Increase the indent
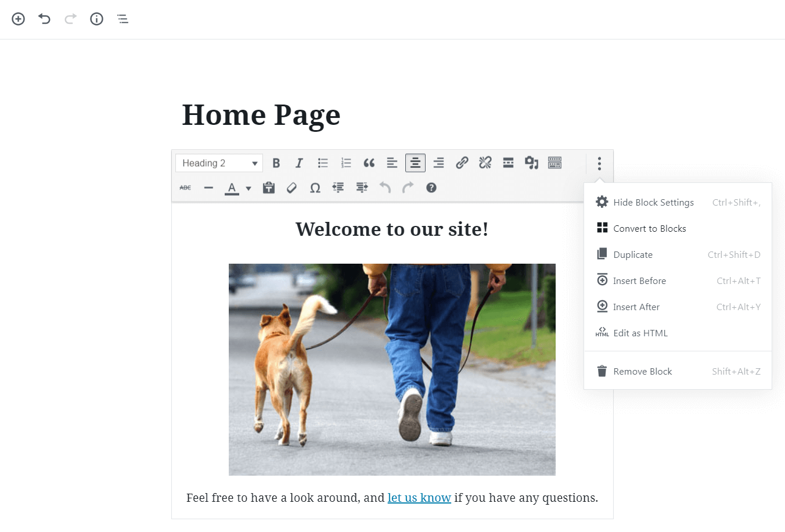Screen dimensions: 785x532 [362, 188]
